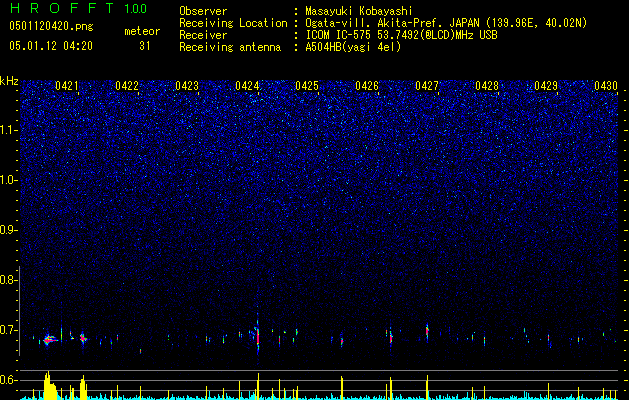Click receiver ICOM IC-575 53.7492 MHz text
Viewport: 629px width, 400px height.
click(x=401, y=35)
